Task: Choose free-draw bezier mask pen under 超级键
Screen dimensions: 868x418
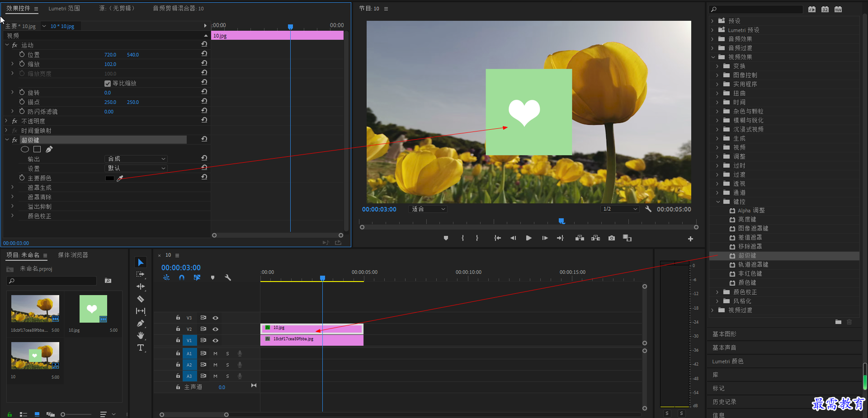Action: (49, 149)
